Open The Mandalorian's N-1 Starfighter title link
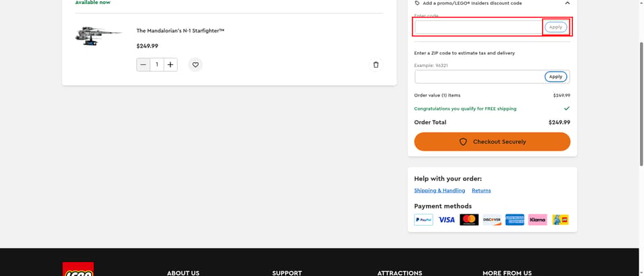644x276 pixels. click(x=180, y=31)
